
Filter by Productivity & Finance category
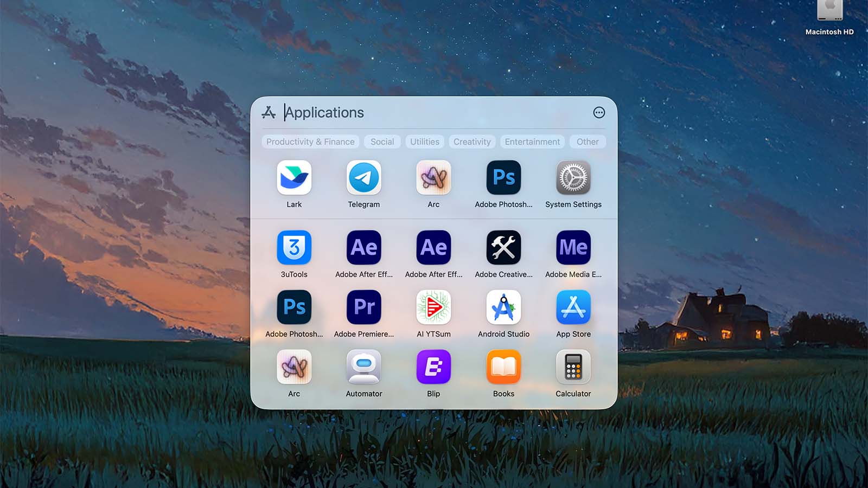(310, 142)
